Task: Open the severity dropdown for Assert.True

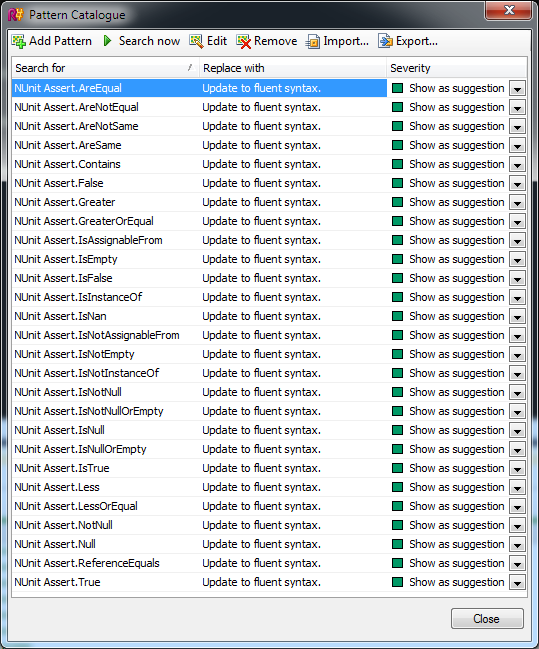Action: point(517,582)
